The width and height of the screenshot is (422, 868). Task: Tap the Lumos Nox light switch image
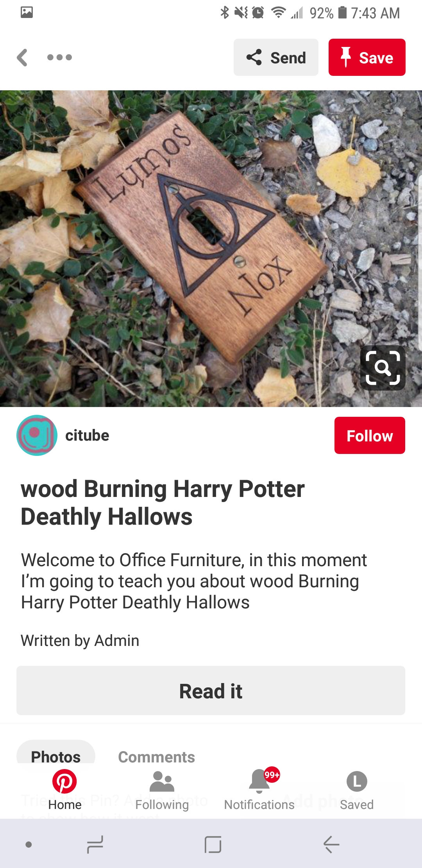(211, 249)
